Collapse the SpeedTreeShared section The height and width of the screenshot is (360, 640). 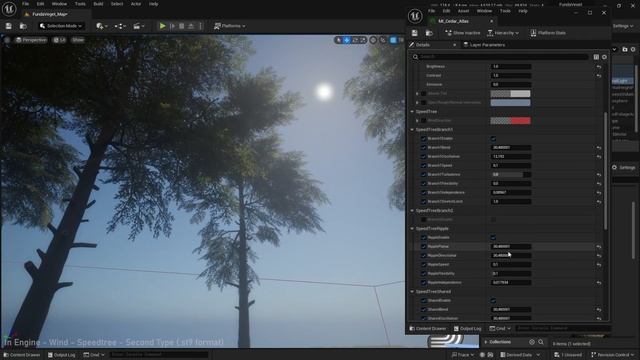pos(412,291)
